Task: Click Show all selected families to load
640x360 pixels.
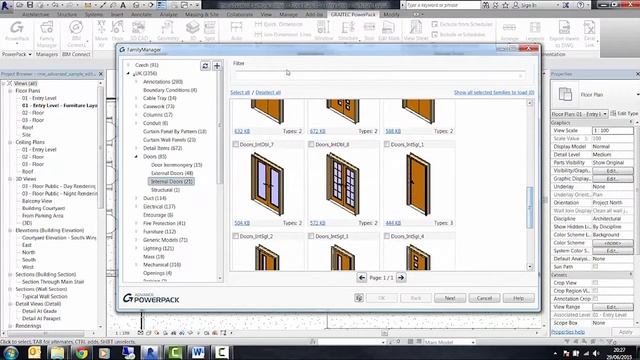Action: click(494, 93)
